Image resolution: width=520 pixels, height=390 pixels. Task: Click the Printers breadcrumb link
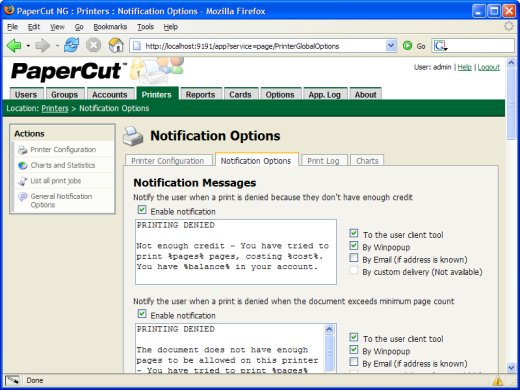[55, 108]
